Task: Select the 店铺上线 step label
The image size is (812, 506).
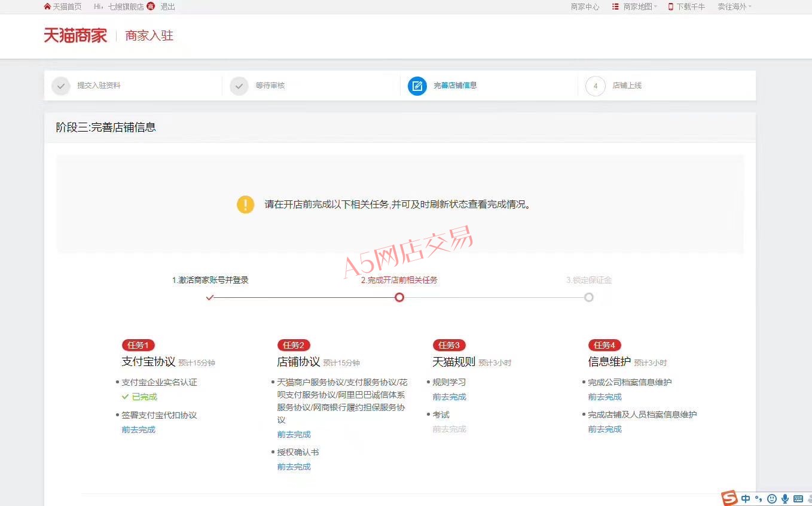Action: [x=627, y=86]
